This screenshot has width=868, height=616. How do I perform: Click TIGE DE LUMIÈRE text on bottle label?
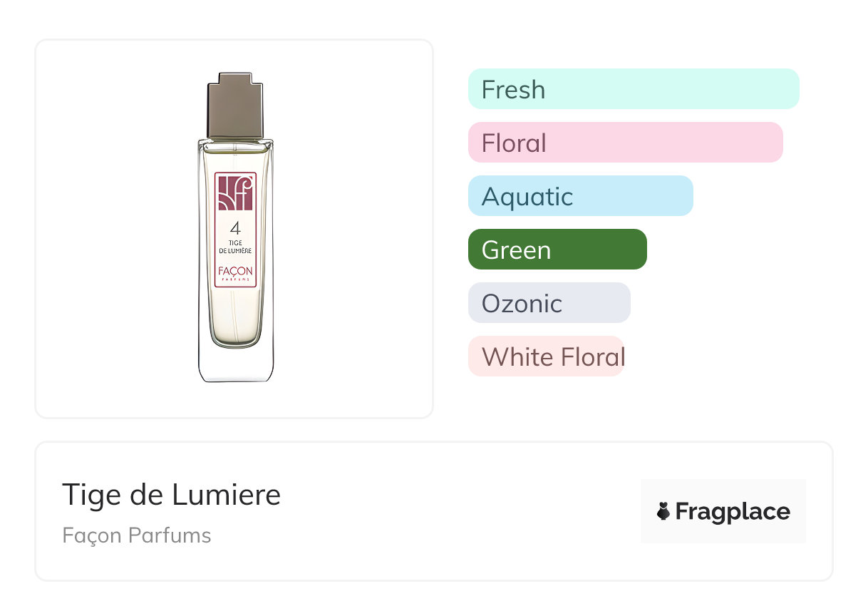tap(235, 247)
